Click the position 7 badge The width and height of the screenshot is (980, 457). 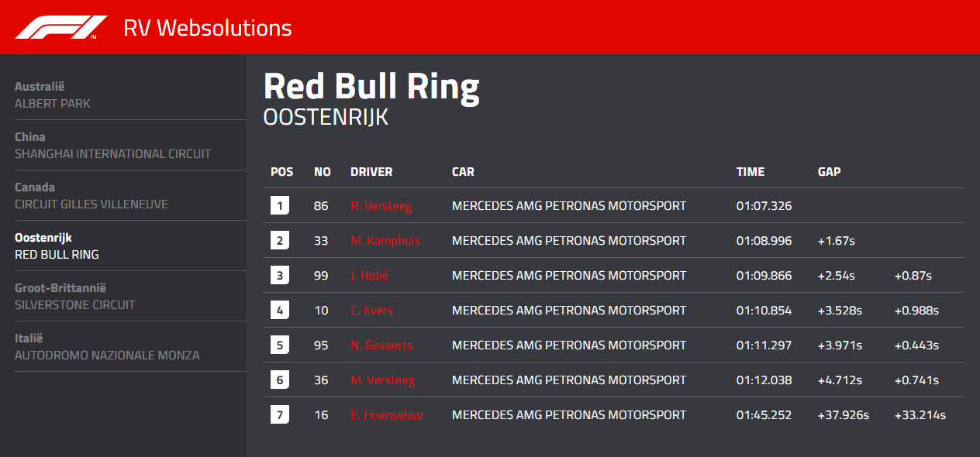(280, 415)
